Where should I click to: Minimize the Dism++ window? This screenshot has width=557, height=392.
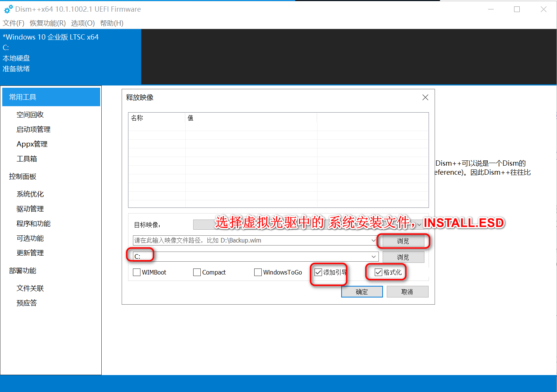(491, 9)
